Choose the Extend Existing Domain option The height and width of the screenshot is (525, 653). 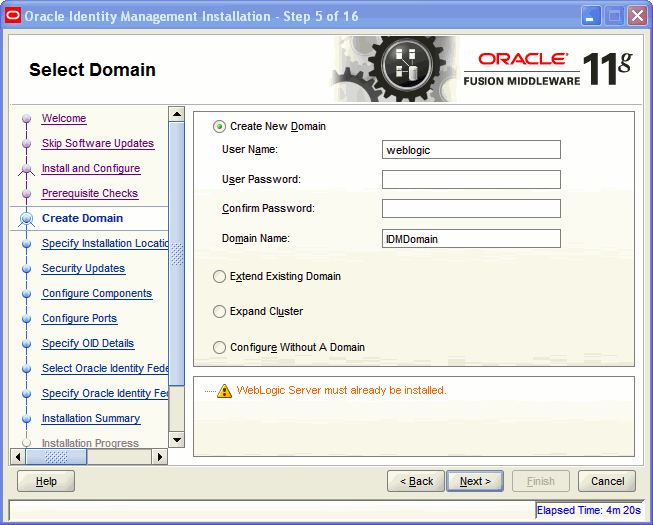219,276
